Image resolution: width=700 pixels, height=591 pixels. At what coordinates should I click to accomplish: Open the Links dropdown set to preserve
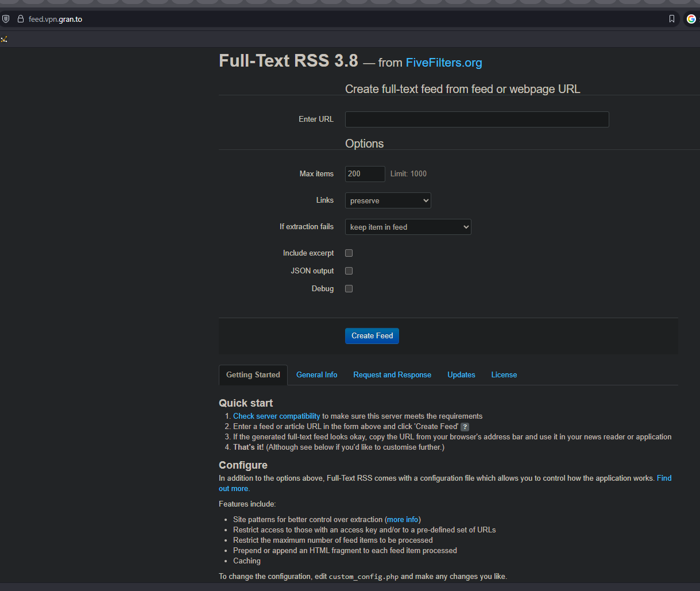pyautogui.click(x=388, y=200)
